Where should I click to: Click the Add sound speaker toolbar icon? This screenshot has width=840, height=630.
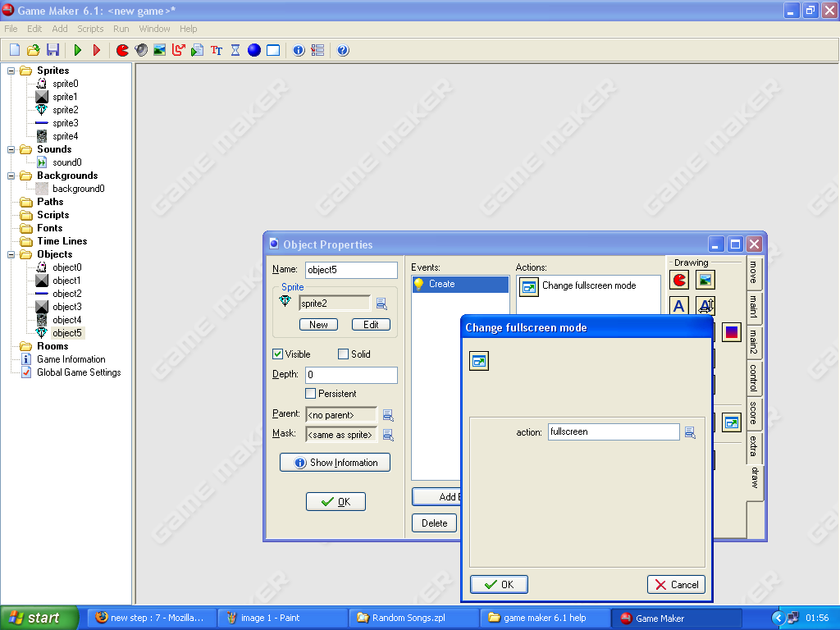click(141, 50)
